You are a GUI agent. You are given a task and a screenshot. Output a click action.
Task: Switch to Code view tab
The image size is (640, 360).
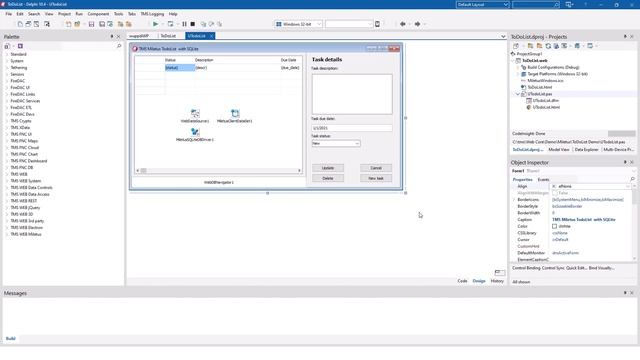click(x=462, y=281)
